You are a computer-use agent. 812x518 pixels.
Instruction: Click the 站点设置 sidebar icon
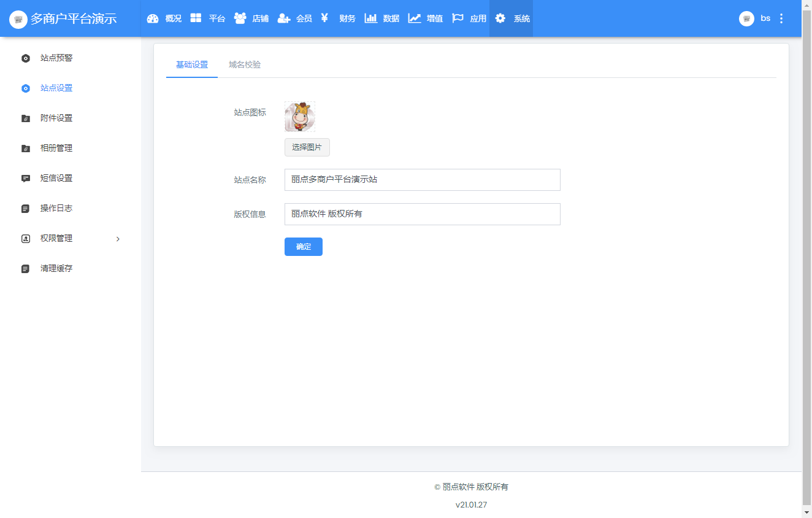26,88
